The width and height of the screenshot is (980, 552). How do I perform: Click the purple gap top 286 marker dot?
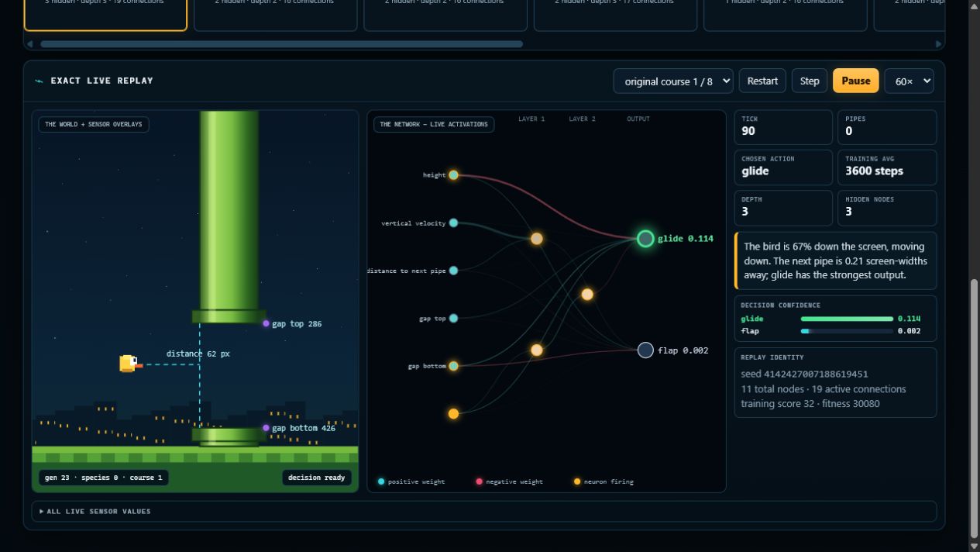pos(266,324)
